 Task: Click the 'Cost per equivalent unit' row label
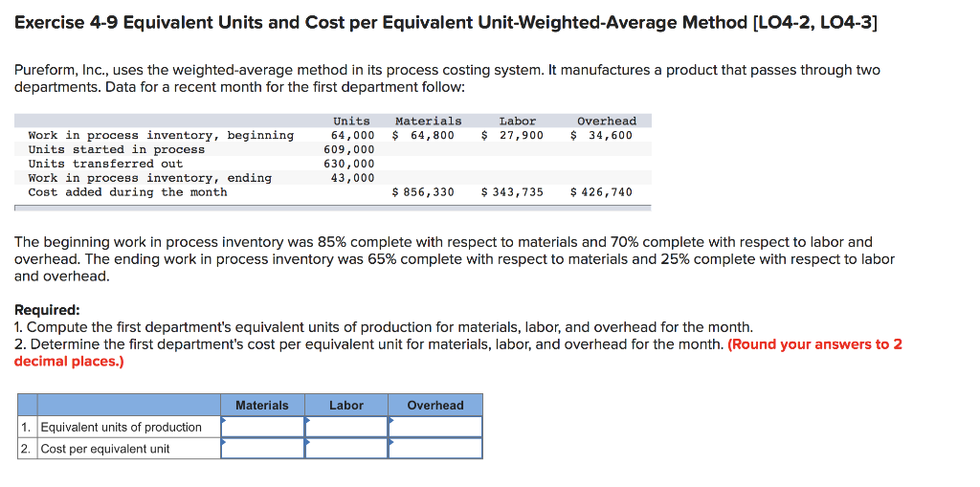tap(105, 449)
